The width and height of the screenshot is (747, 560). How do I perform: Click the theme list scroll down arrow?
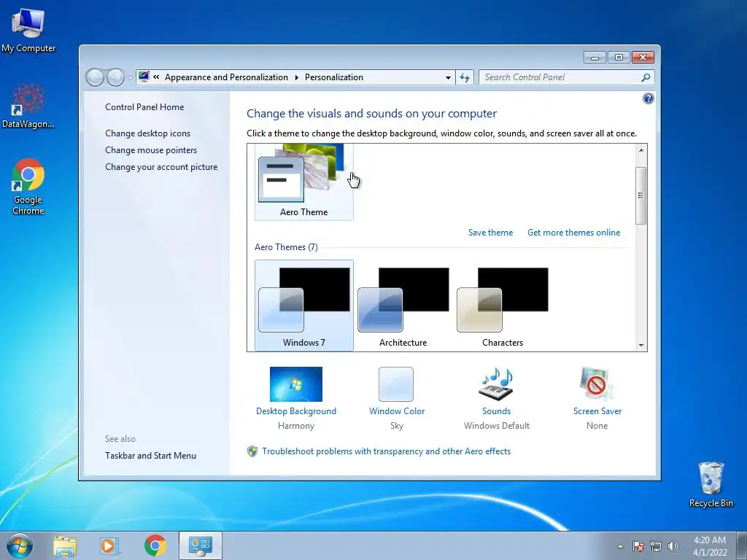[641, 345]
